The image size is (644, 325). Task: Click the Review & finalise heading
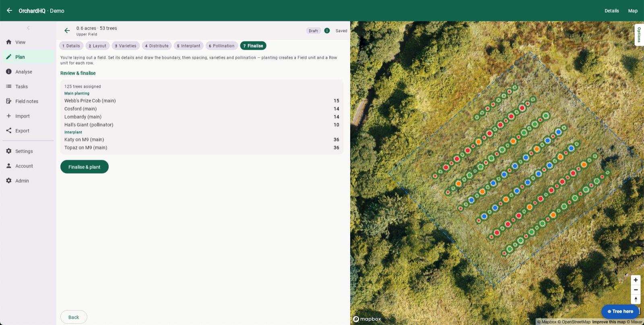[78, 73]
